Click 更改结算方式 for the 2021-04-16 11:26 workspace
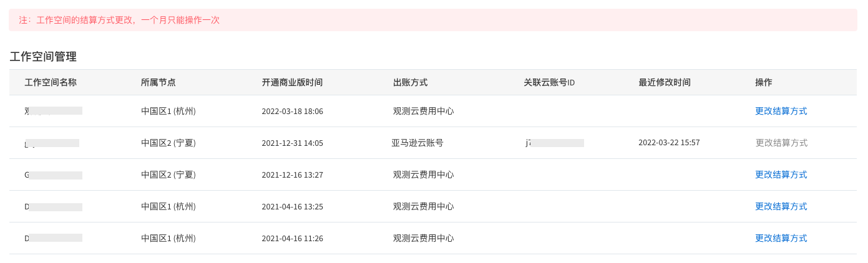Viewport: 868px width, 263px height. (x=781, y=238)
